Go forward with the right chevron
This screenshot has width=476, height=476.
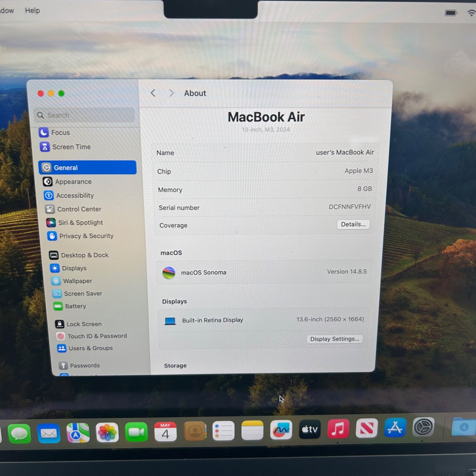[x=171, y=93]
